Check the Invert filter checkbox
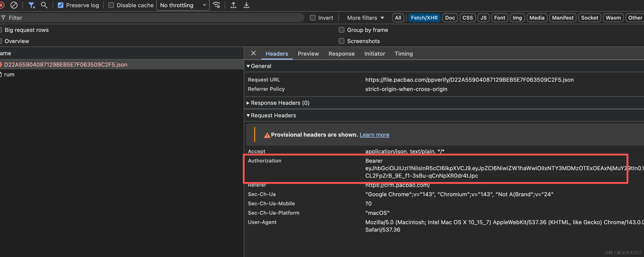The width and height of the screenshot is (644, 257). 312,18
